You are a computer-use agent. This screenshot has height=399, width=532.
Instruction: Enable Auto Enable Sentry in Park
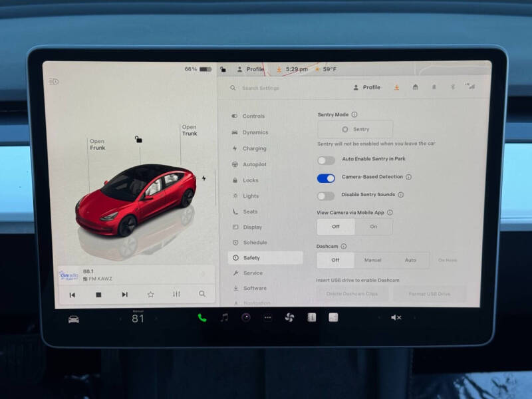pos(325,160)
